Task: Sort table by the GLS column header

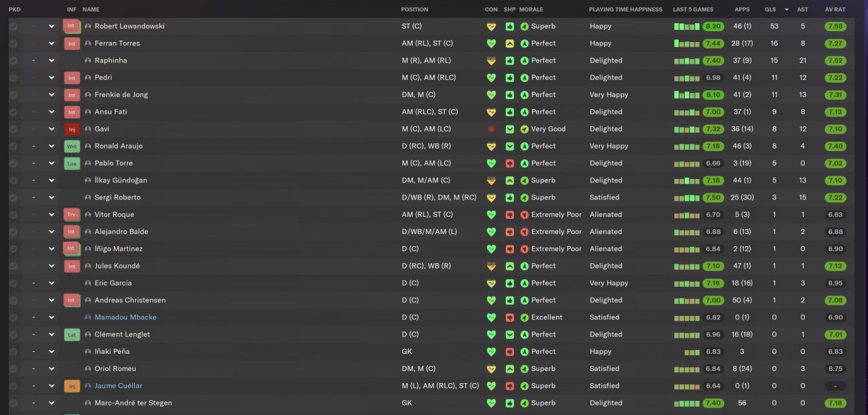Action: click(x=770, y=9)
